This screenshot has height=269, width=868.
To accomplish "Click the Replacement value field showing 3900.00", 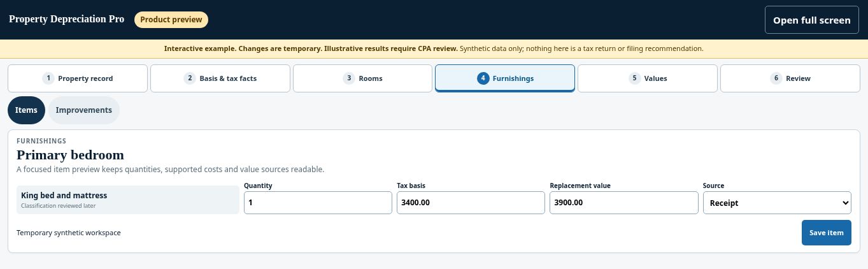I will point(624,203).
